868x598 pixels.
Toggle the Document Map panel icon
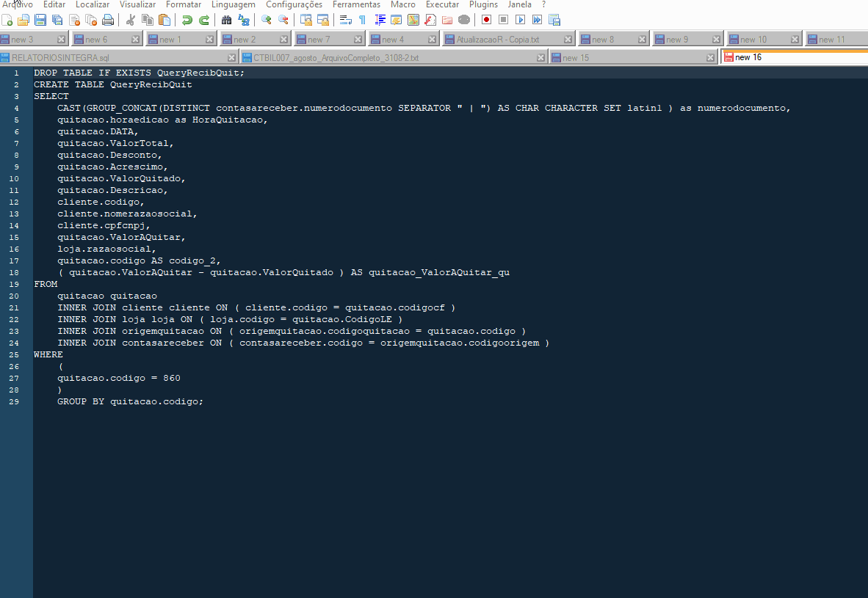point(413,21)
